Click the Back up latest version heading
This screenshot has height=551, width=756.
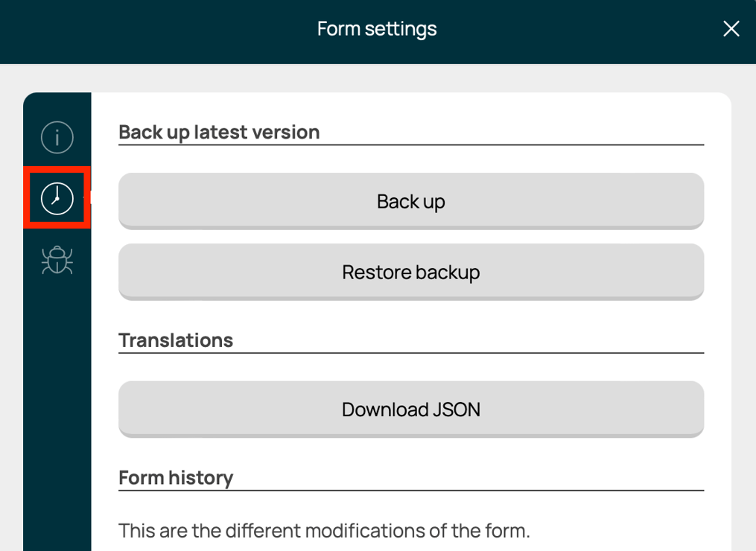tap(218, 132)
